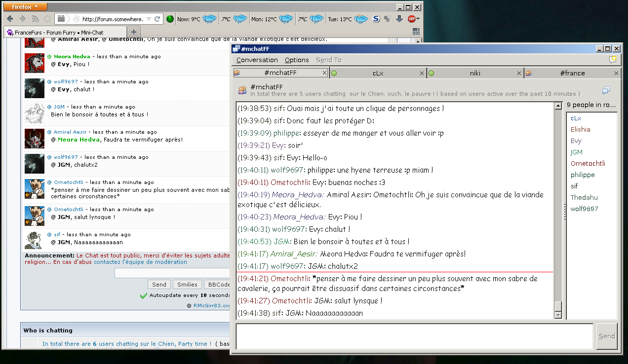Switch to the #mchatFF chat tab

coord(280,73)
